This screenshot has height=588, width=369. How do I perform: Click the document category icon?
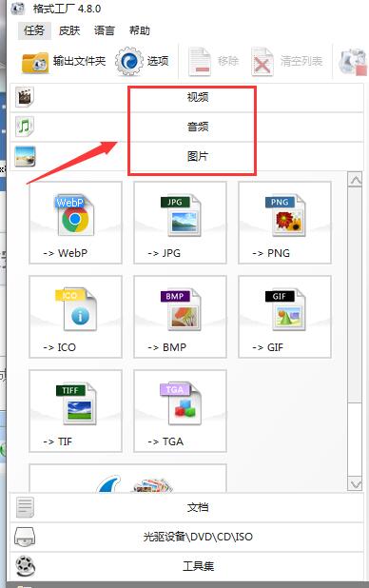point(25,507)
